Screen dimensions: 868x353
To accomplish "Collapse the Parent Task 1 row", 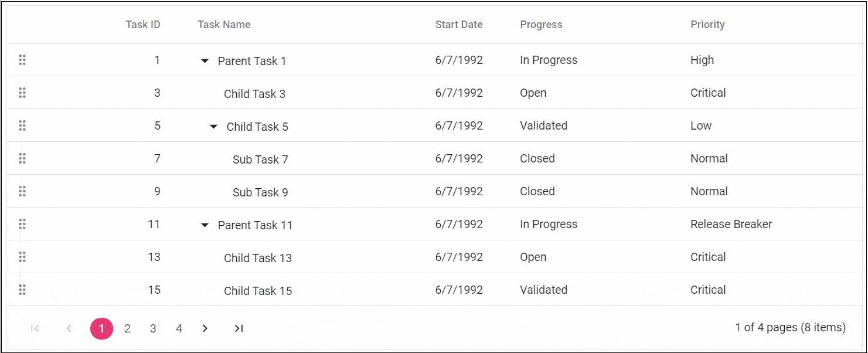I will 205,61.
